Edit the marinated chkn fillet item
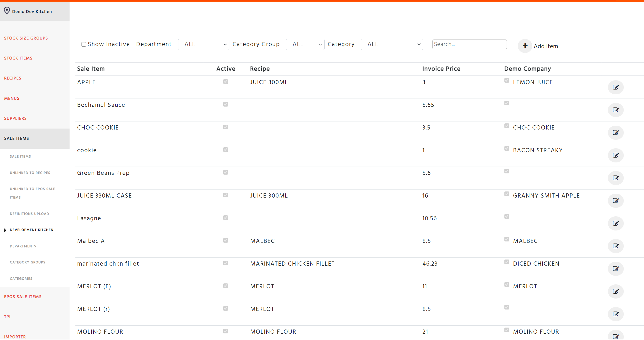This screenshot has height=340, width=644. 615,269
